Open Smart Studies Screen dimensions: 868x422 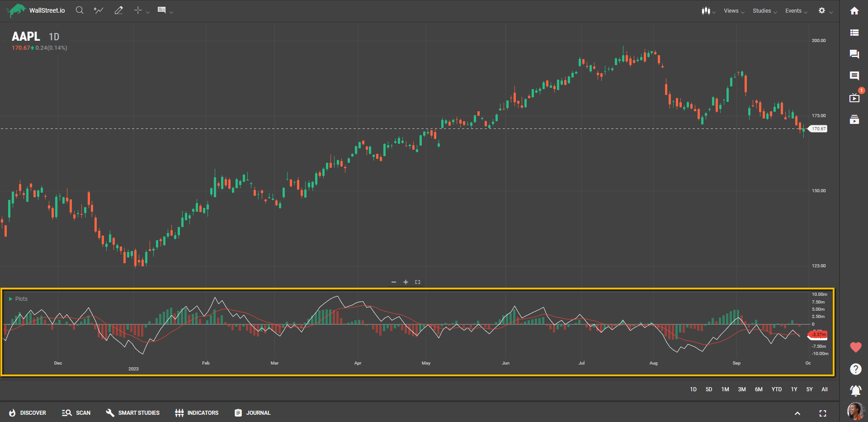click(x=132, y=413)
